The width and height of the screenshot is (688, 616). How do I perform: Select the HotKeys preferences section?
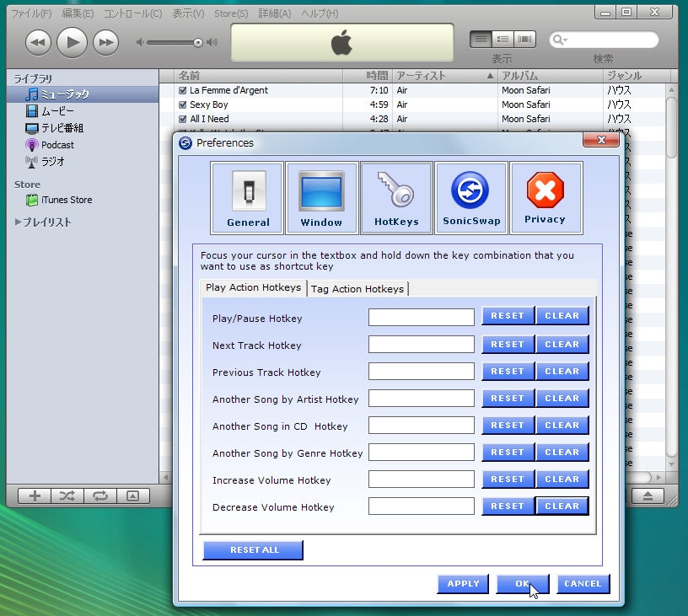pos(396,198)
